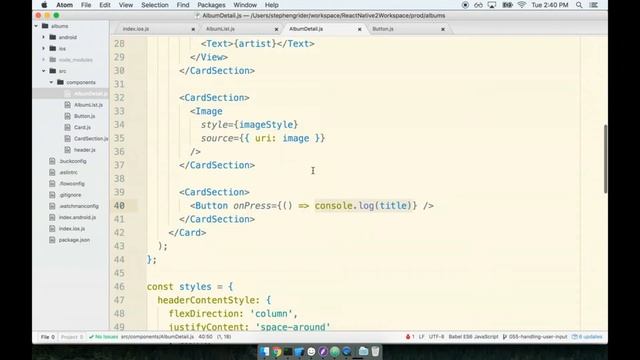Expand the ios folder

pos(44,49)
